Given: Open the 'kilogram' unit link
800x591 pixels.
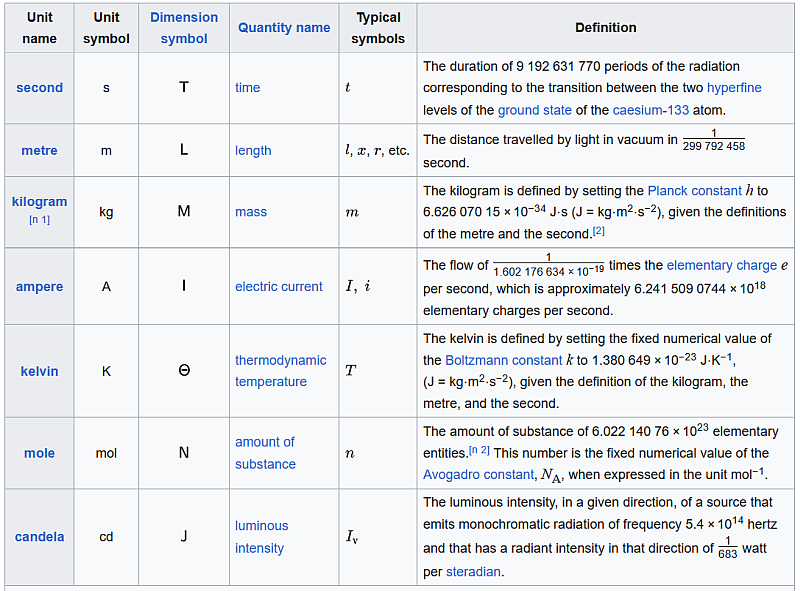Looking at the screenshot, I should tap(39, 202).
